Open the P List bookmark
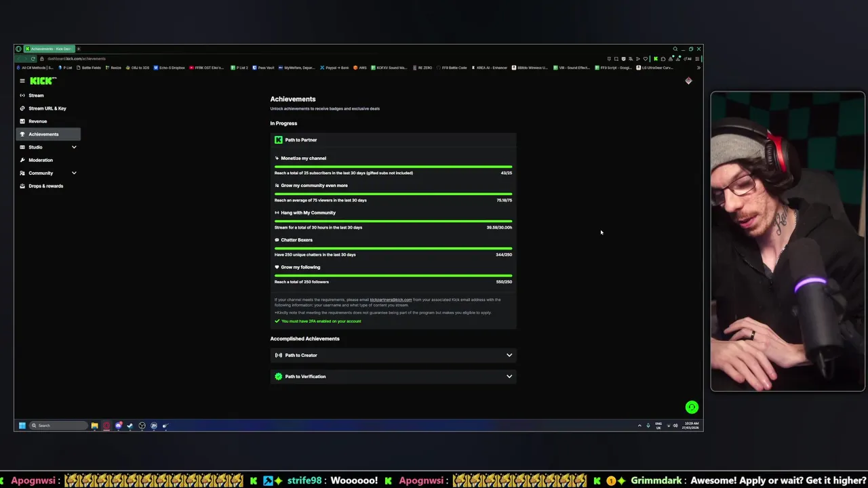The height and width of the screenshot is (488, 868). click(x=65, y=68)
